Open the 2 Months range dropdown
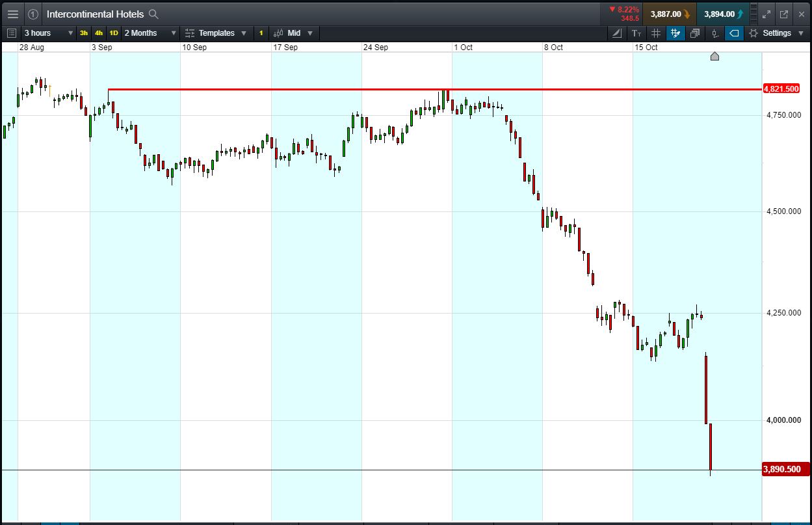812x525 pixels. (150, 33)
